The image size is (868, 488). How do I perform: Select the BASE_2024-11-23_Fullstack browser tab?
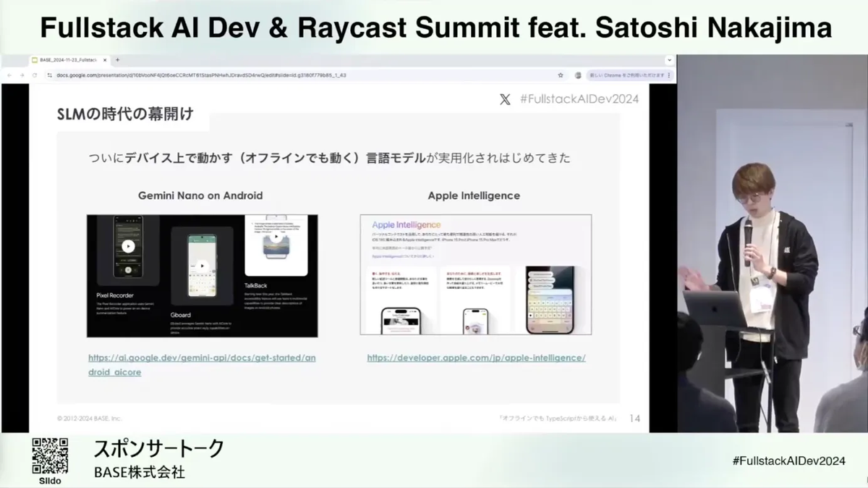69,59
